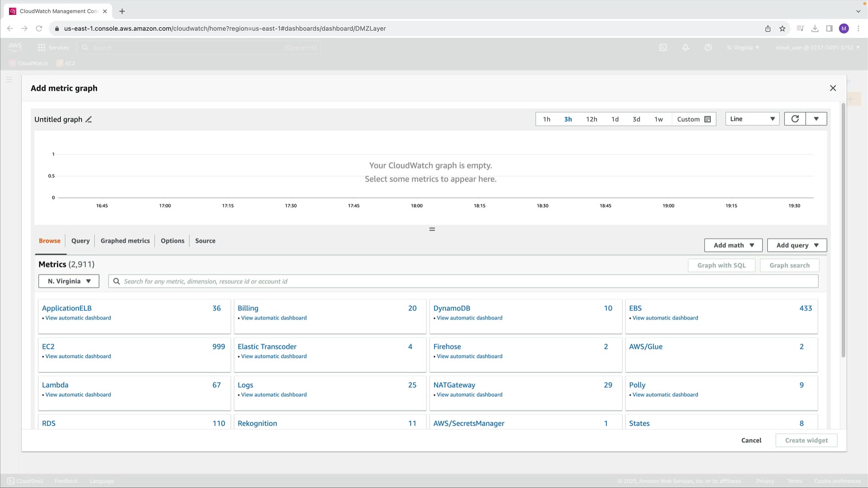Viewport: 868px width, 488px height.
Task: Switch to the Graphed metrics tab
Action: point(125,241)
